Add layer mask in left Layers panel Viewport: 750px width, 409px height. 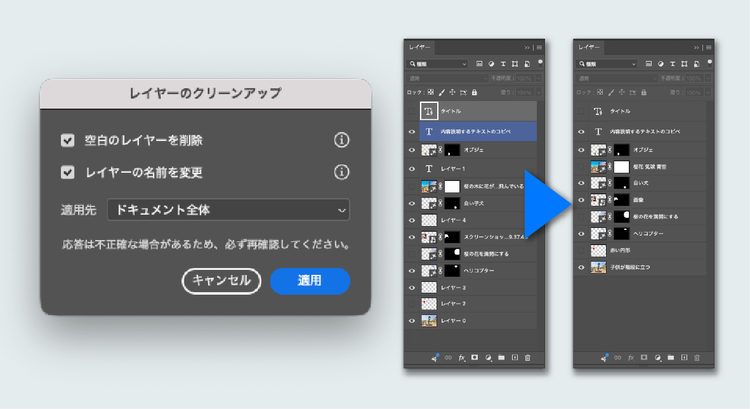pos(475,357)
